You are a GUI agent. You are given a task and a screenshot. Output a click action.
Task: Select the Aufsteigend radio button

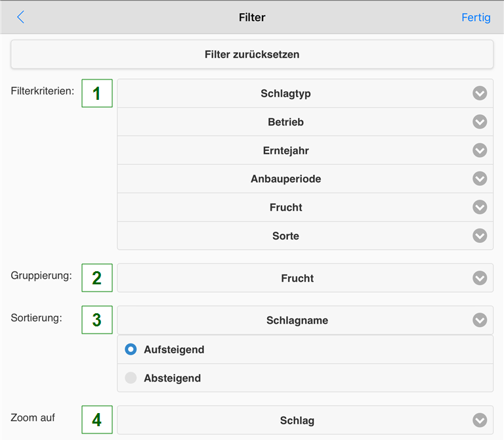[131, 350]
